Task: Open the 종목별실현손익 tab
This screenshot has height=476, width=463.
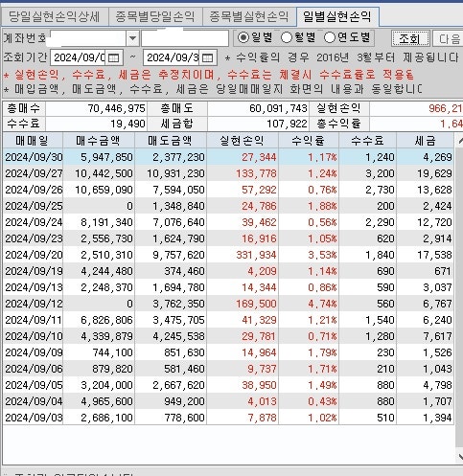Action: click(x=249, y=17)
